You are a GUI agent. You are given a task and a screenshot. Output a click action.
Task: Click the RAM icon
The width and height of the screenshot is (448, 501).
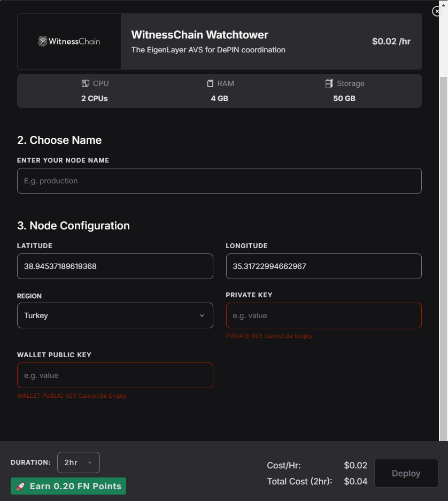(210, 83)
